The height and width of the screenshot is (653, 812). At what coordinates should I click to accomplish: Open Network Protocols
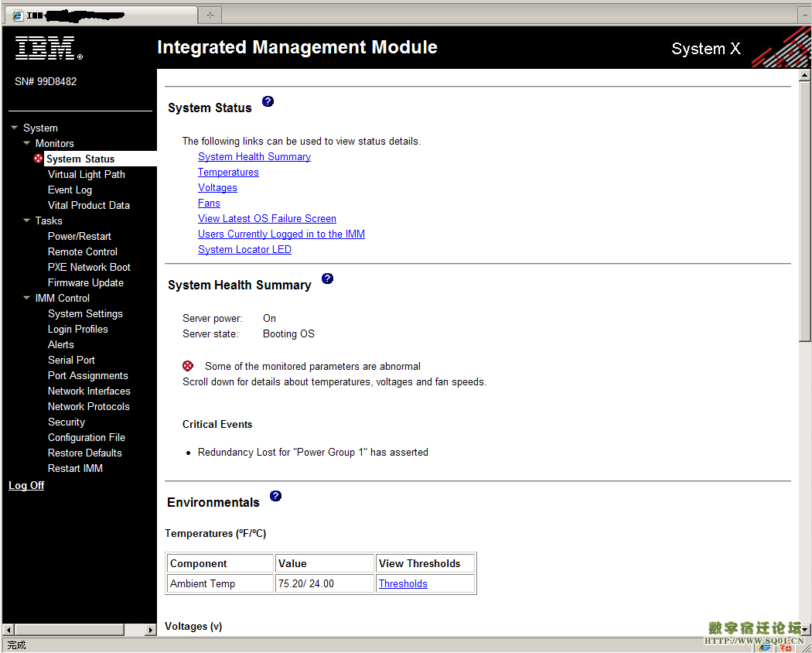coord(89,407)
